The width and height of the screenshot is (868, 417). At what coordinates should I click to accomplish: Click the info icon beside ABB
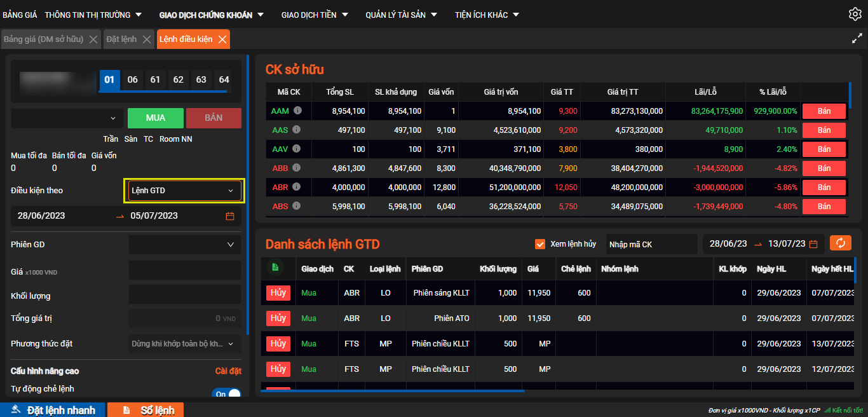click(297, 168)
